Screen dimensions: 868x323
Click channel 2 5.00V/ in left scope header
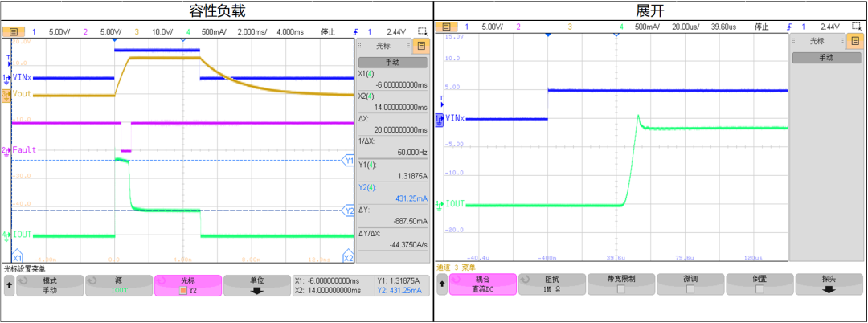(x=110, y=31)
